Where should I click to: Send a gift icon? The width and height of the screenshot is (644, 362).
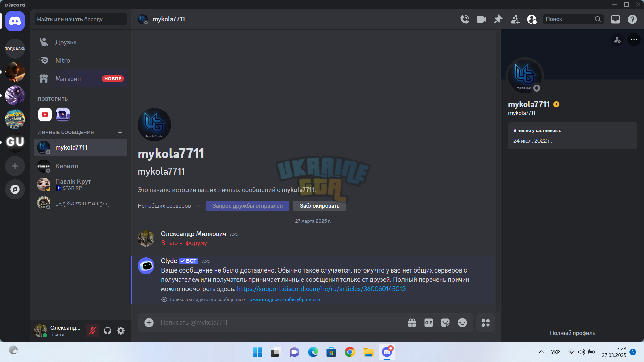(412, 322)
